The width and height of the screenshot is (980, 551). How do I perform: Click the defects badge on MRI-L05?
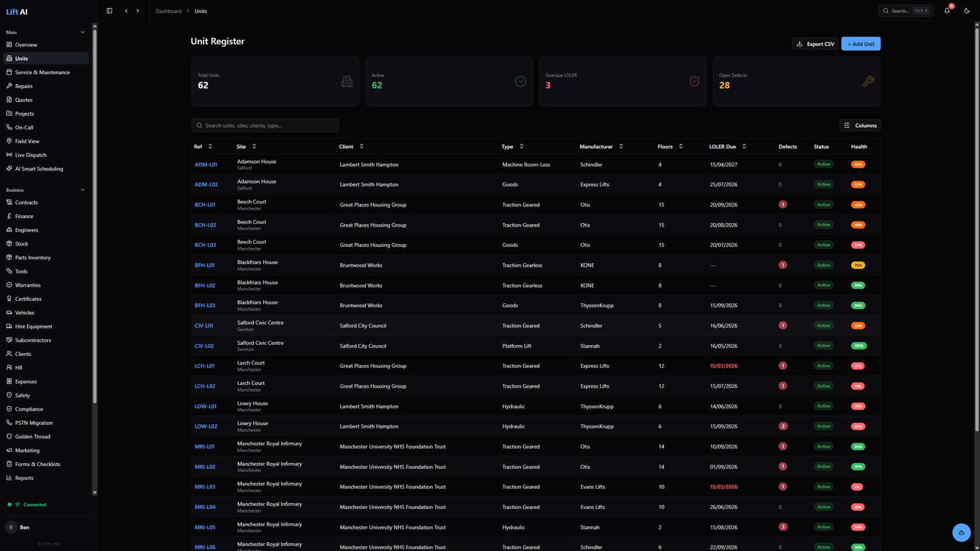point(783,527)
